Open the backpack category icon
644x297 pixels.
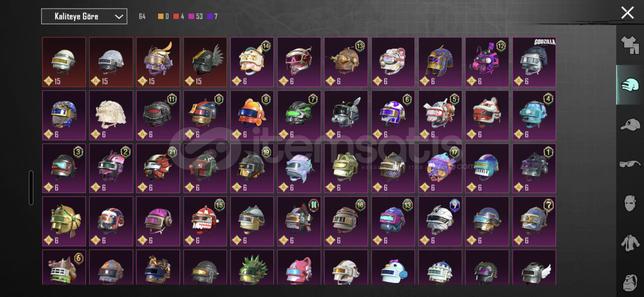pos(630,282)
